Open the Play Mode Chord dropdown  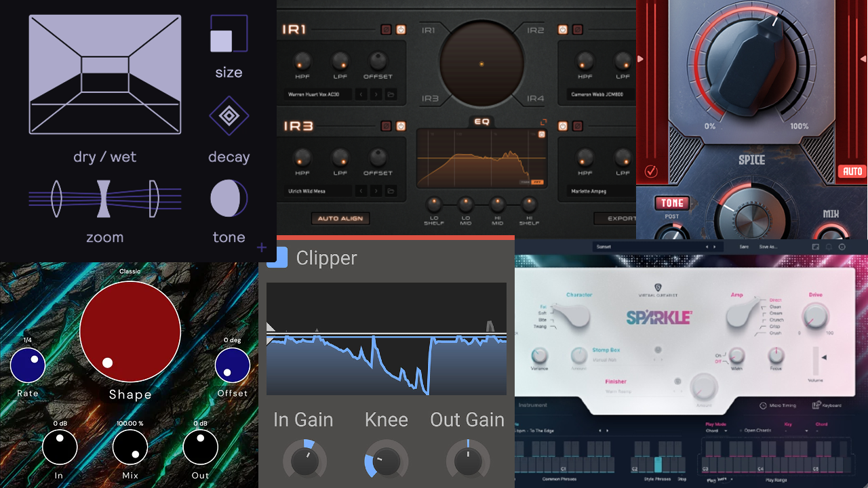coord(717,431)
